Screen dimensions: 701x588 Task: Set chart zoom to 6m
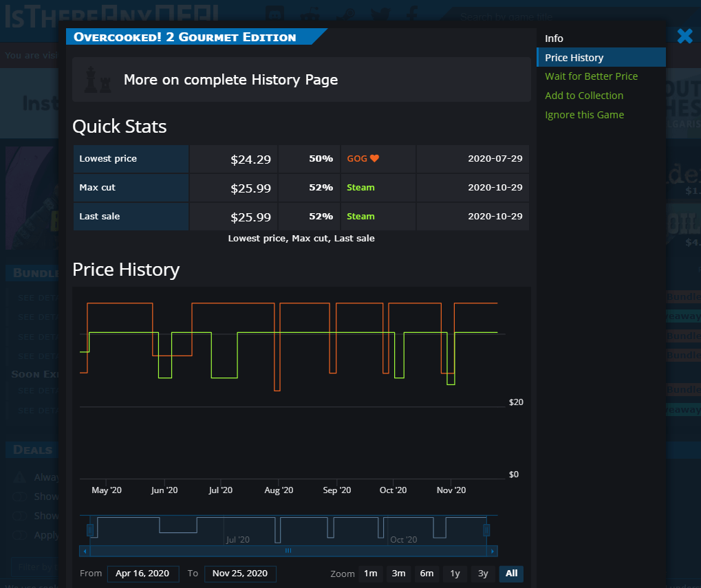click(x=427, y=574)
